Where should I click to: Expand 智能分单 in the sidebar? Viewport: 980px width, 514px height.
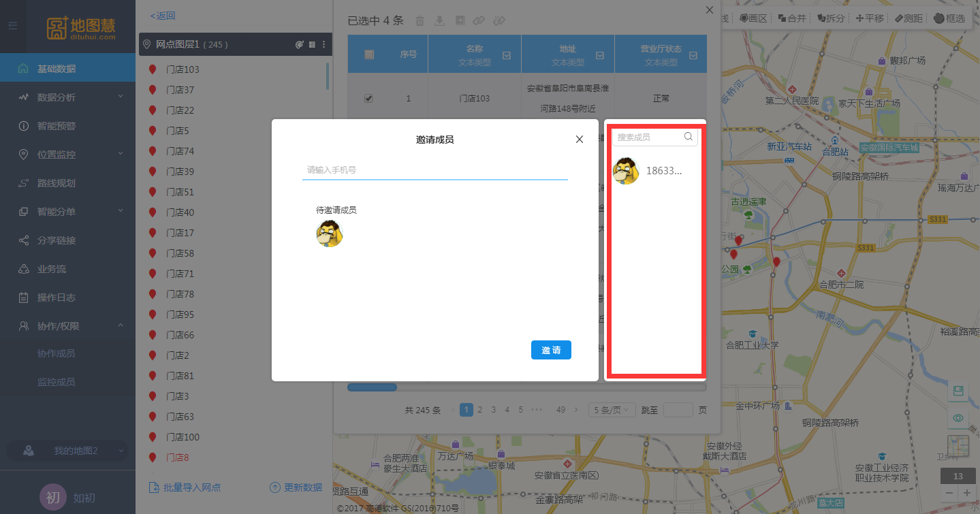(67, 212)
